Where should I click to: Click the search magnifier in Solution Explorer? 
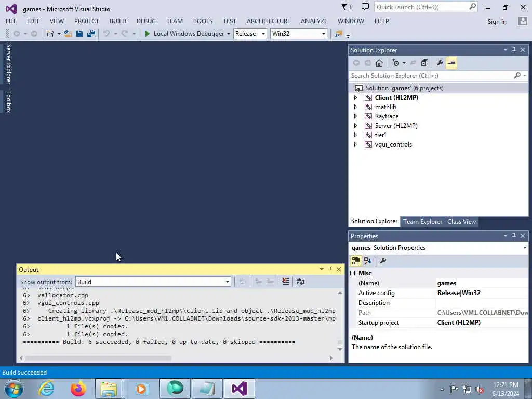[517, 76]
